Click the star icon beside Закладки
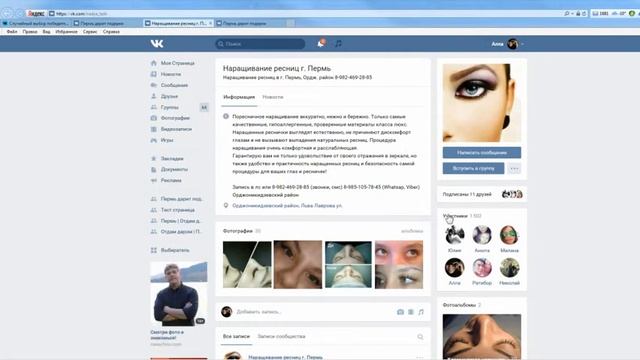This screenshot has height=360, width=640. pyautogui.click(x=153, y=158)
